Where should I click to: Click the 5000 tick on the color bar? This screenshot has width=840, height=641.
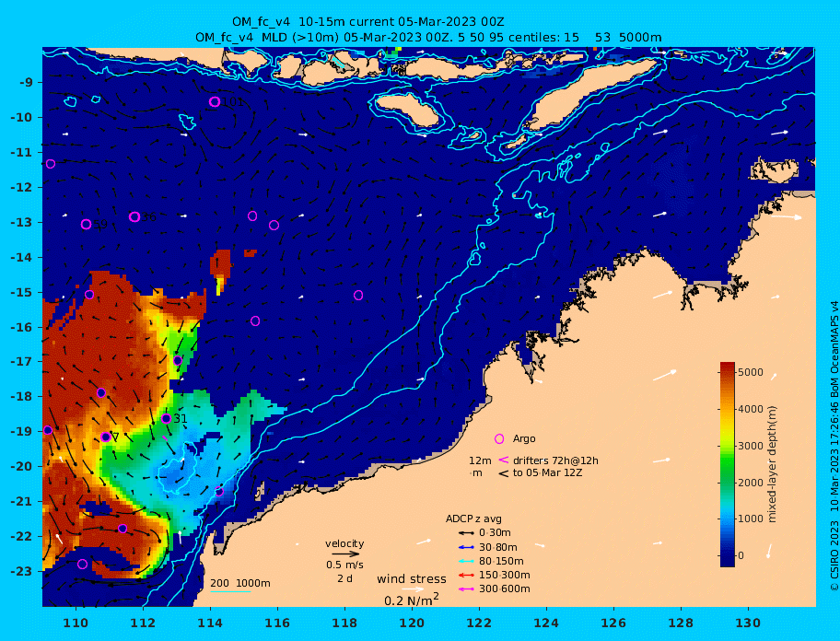tap(751, 372)
